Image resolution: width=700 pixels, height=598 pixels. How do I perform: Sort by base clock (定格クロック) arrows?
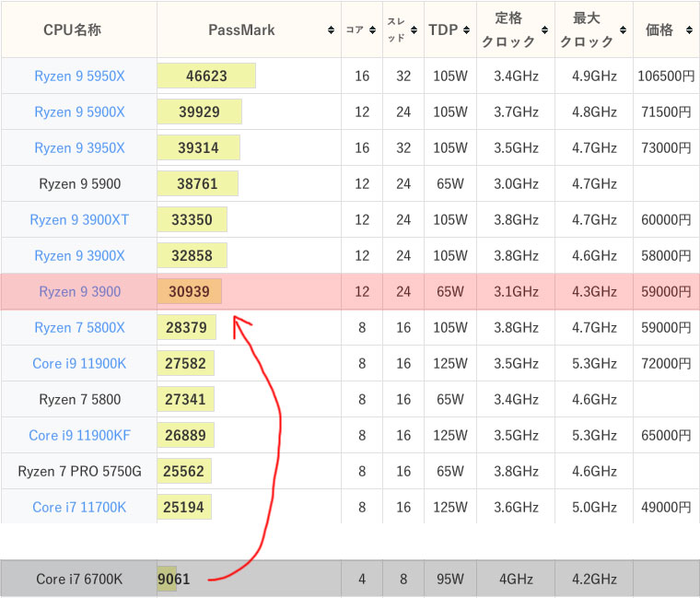[544, 29]
